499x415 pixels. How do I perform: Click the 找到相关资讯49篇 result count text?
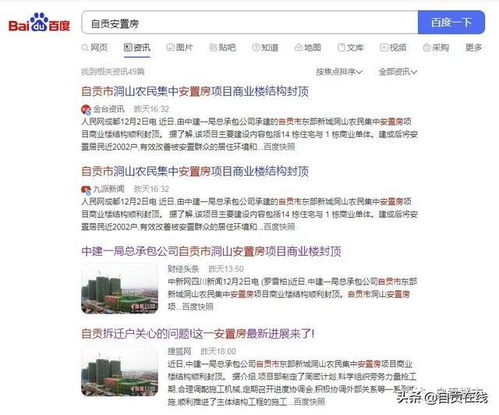click(x=113, y=72)
